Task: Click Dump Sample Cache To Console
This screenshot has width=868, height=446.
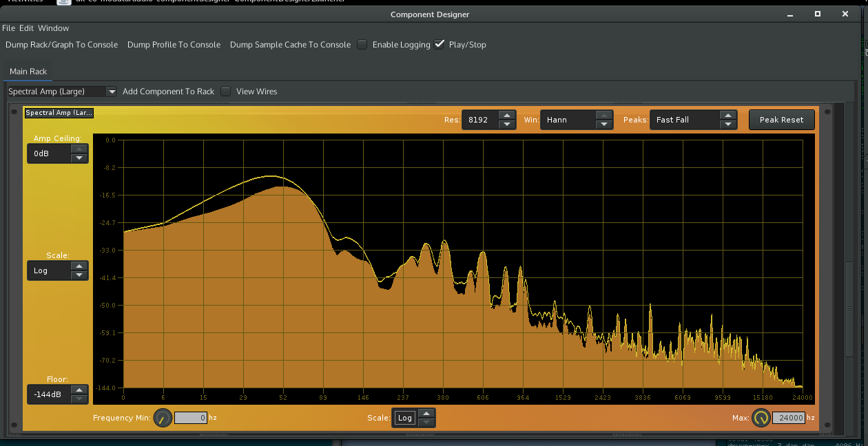Action: coord(290,45)
